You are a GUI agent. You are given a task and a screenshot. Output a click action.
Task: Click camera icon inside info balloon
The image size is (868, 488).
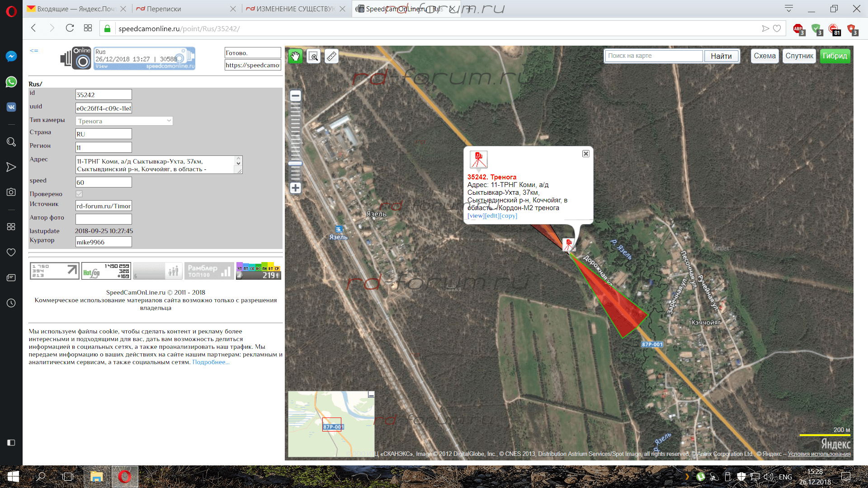coord(478,160)
